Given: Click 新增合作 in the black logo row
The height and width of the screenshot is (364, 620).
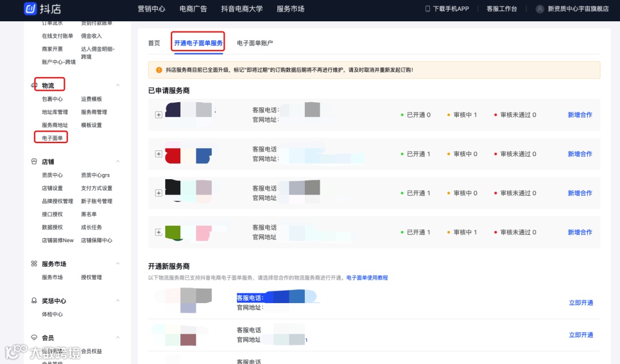Looking at the screenshot, I should point(580,193).
